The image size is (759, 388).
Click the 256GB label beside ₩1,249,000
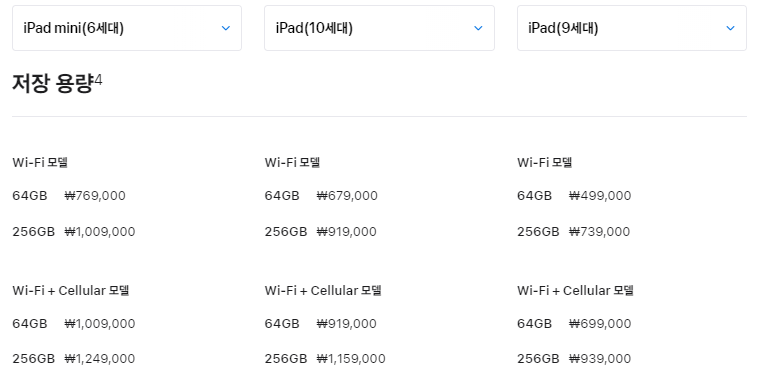point(33,358)
